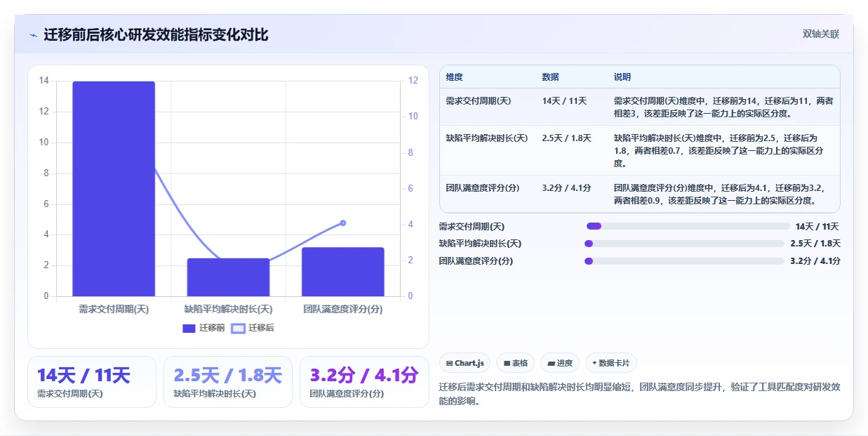Click the 需求交付周期 bar in the chart
868x436 pixels.
[114, 189]
